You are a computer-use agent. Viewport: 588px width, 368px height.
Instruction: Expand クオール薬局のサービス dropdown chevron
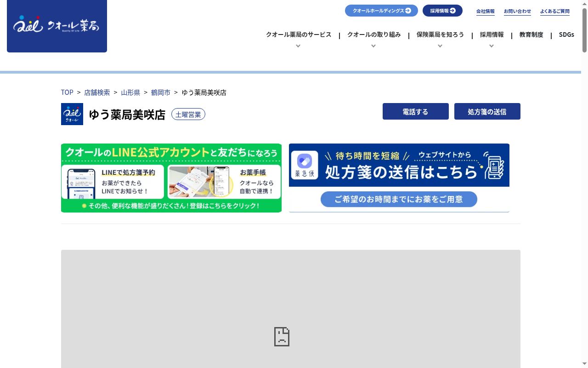pos(298,46)
